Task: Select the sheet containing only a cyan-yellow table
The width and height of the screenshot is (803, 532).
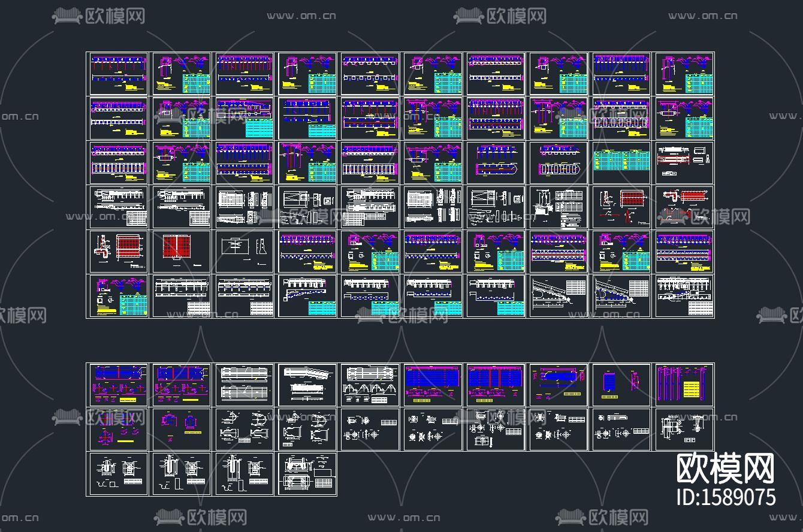Action: (621, 163)
